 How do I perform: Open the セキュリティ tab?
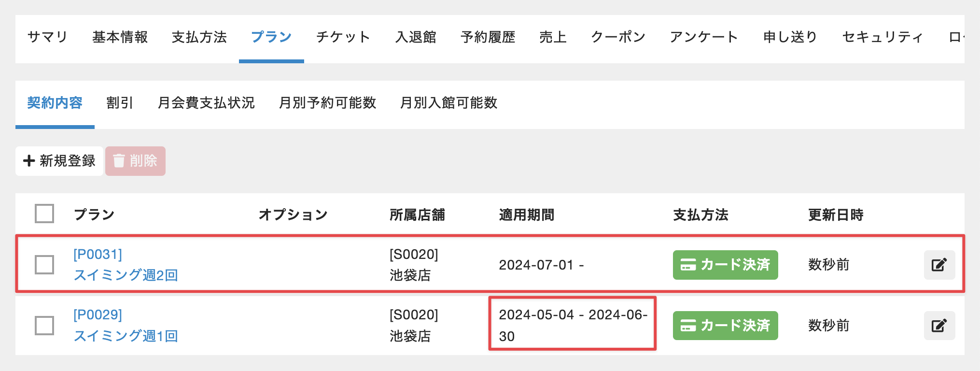[x=882, y=37]
